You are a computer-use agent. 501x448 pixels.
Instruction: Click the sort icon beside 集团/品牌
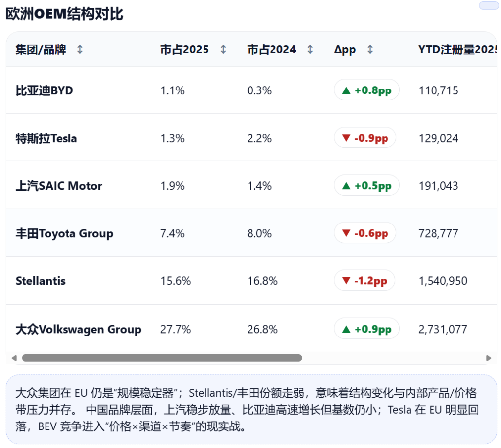80,49
